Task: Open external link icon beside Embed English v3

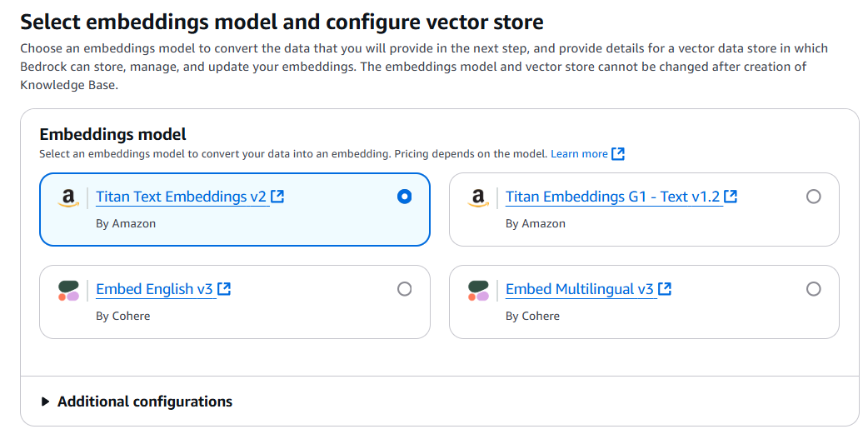Action: (223, 289)
